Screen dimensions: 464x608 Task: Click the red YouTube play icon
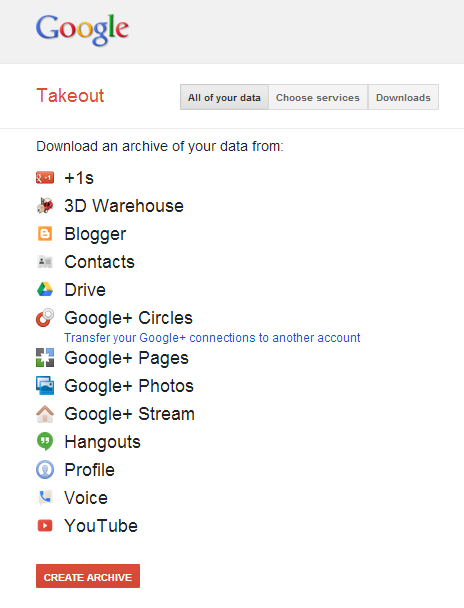point(45,526)
